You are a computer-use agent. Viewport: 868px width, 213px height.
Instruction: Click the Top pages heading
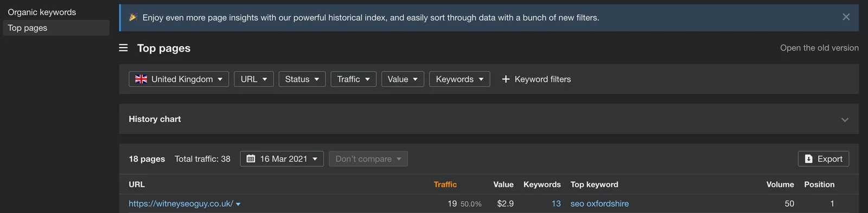click(164, 48)
